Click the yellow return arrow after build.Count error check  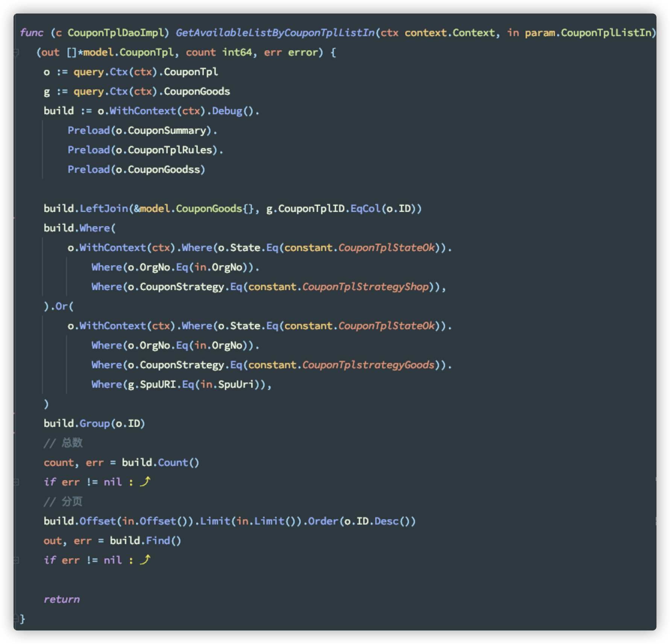pos(145,482)
